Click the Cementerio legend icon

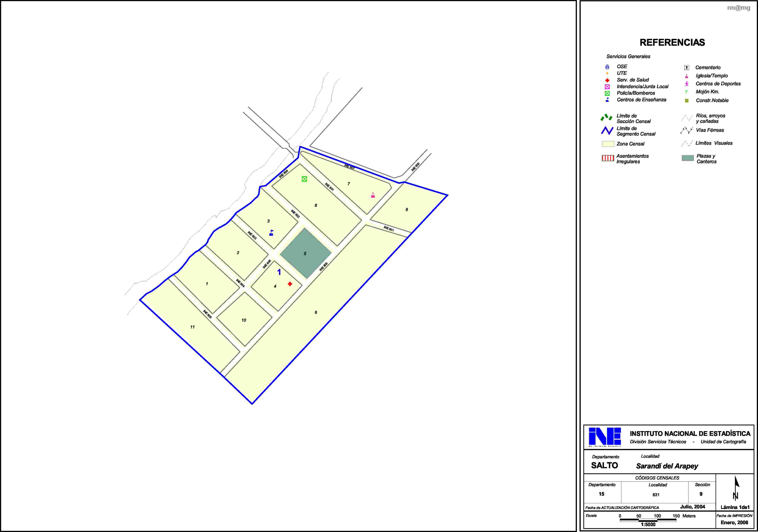(686, 68)
